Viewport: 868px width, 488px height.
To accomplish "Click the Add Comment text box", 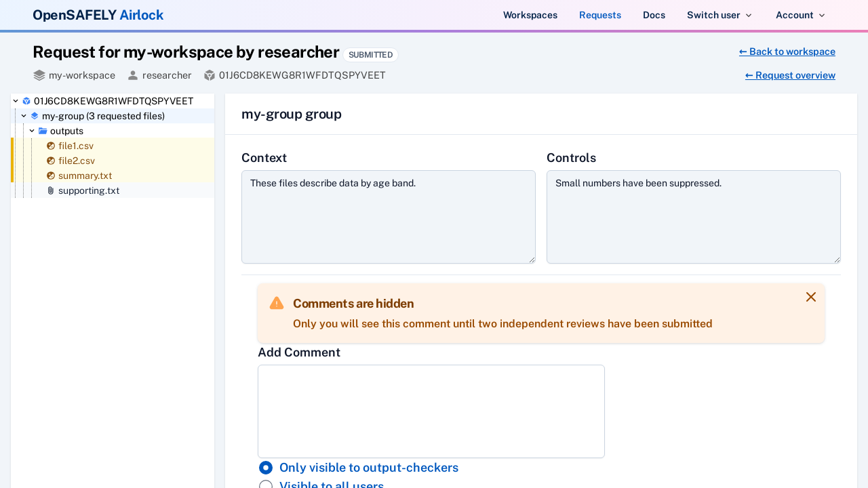I will click(431, 411).
